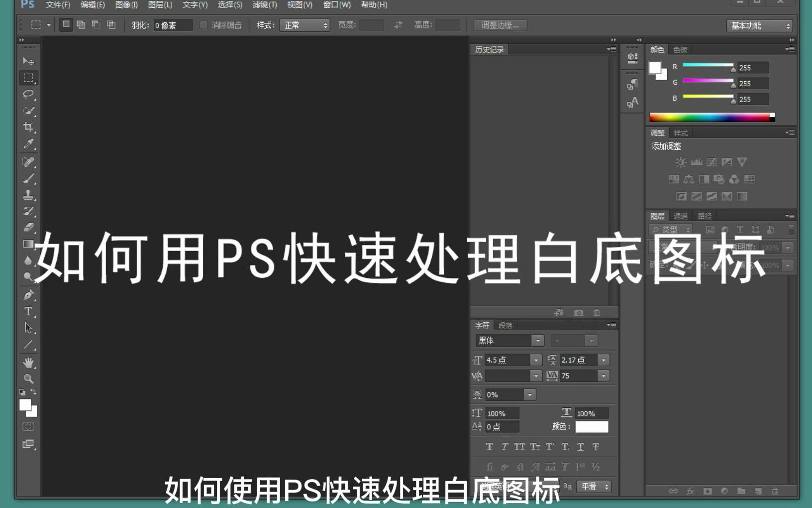Click the red R channel slider

tap(709, 66)
